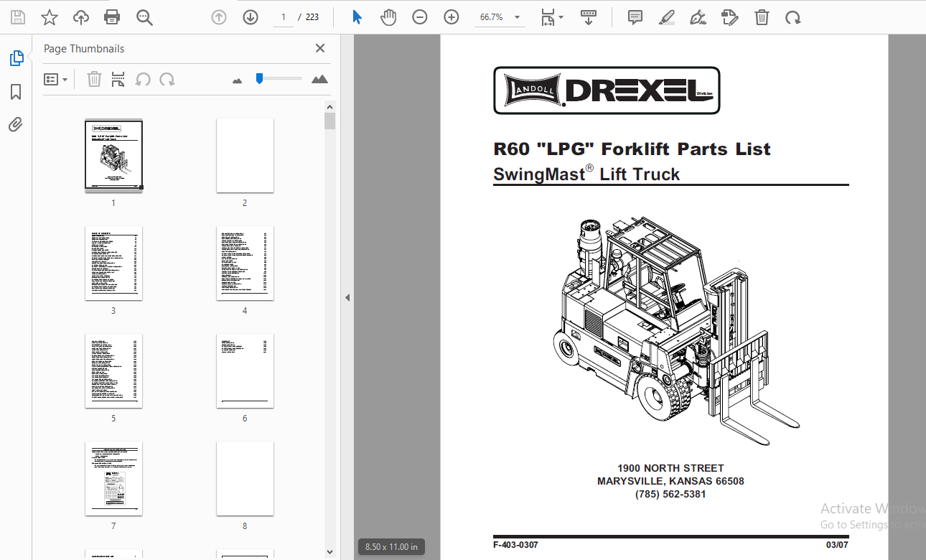Rotate page clockwise in thumbnails panel
This screenshot has height=560, width=926.
tap(167, 79)
